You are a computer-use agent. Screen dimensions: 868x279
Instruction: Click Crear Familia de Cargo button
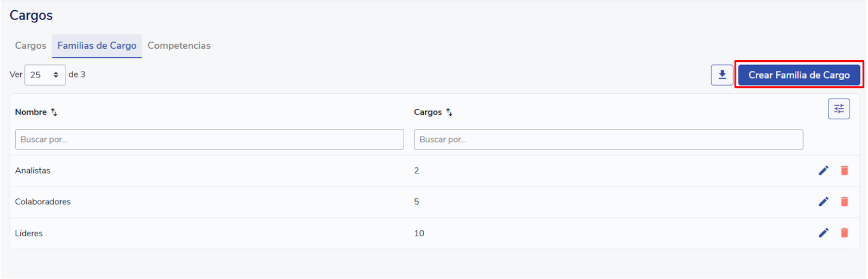pyautogui.click(x=799, y=75)
